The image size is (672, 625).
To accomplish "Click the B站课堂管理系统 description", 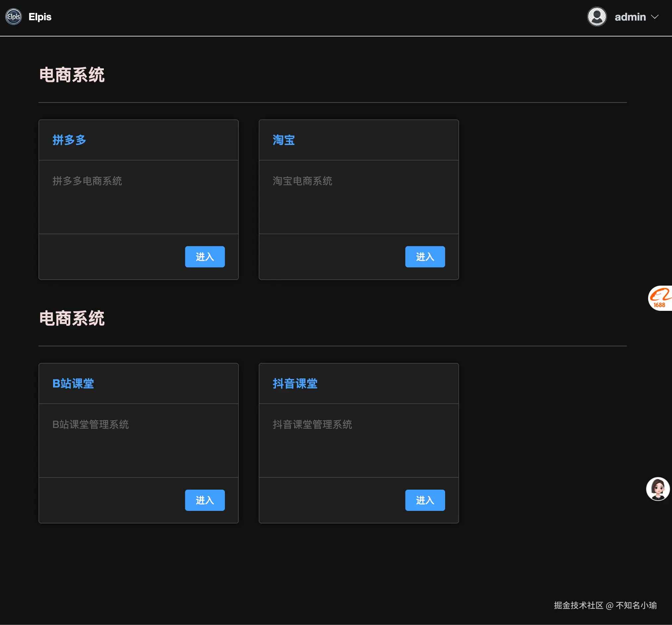I will tap(91, 425).
